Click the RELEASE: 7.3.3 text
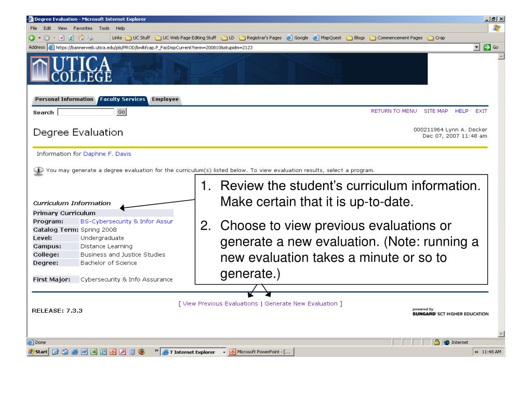 [x=57, y=311]
